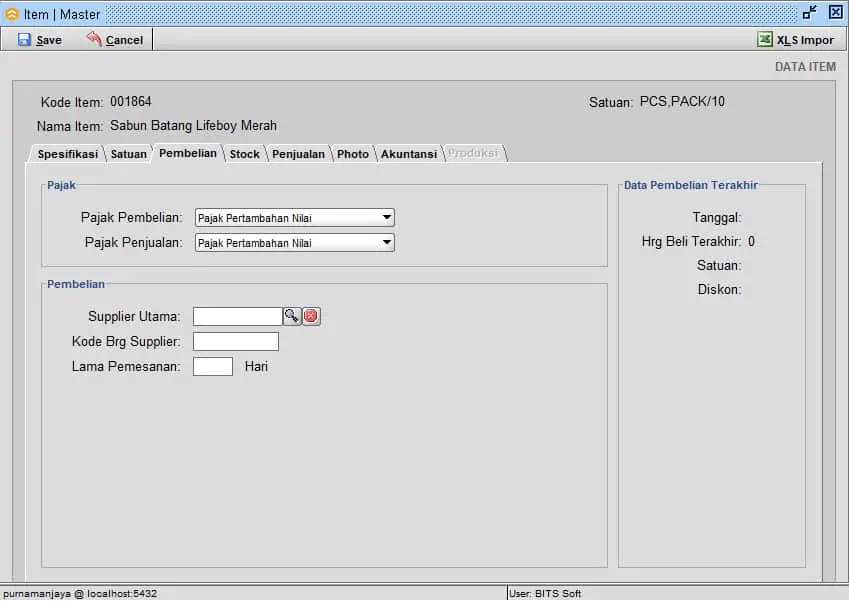Click item name Sabun Batang Lifeboy Merah
The image size is (849, 602).
(x=193, y=126)
